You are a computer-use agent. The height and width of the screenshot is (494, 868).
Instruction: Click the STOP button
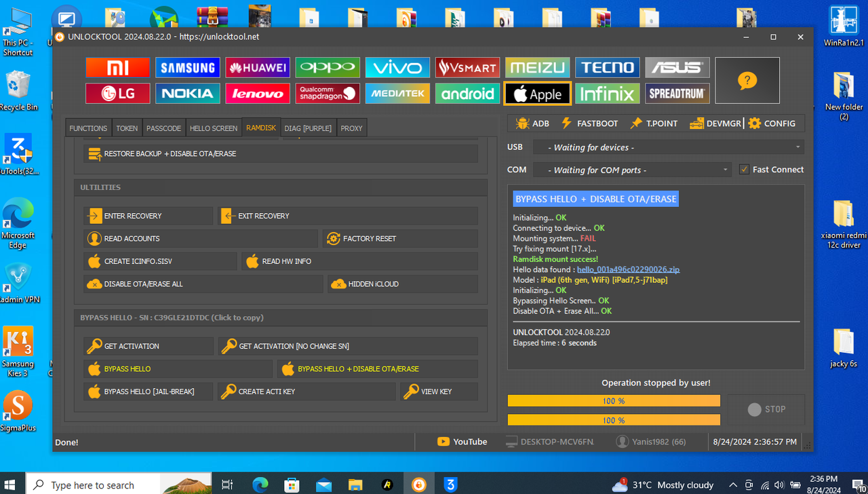(x=766, y=410)
